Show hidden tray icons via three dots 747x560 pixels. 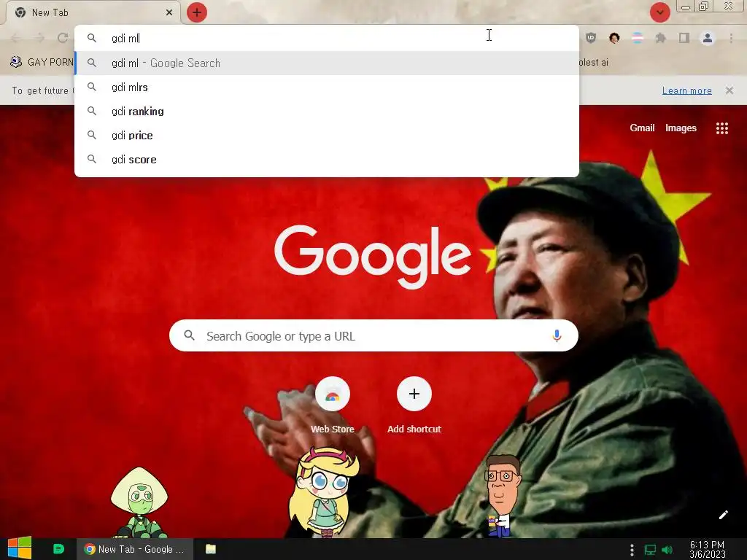632,550
